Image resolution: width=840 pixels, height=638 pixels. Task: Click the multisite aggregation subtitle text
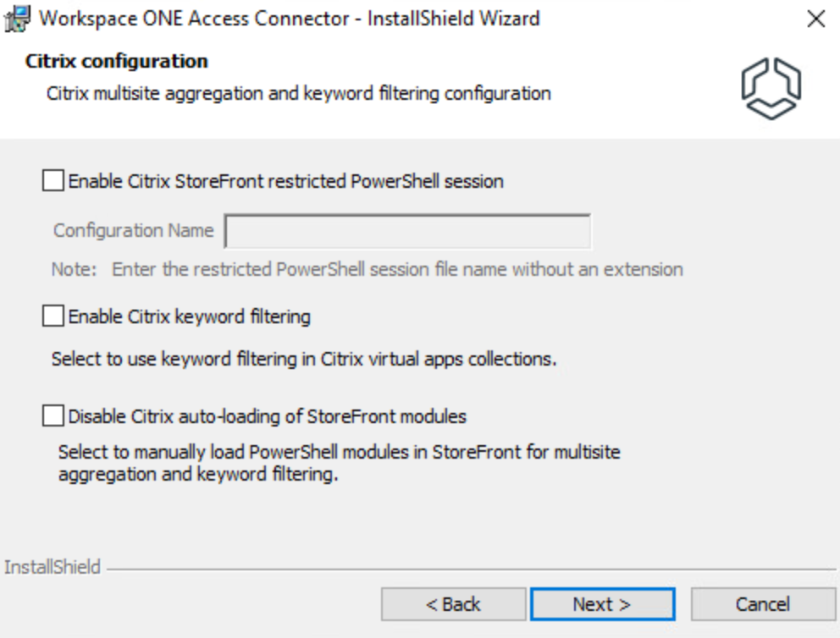(x=298, y=92)
